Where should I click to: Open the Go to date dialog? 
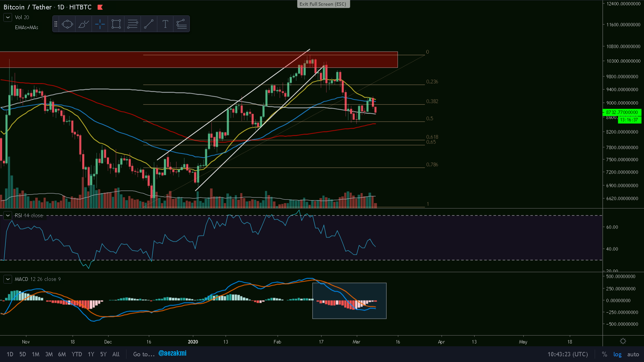point(144,354)
